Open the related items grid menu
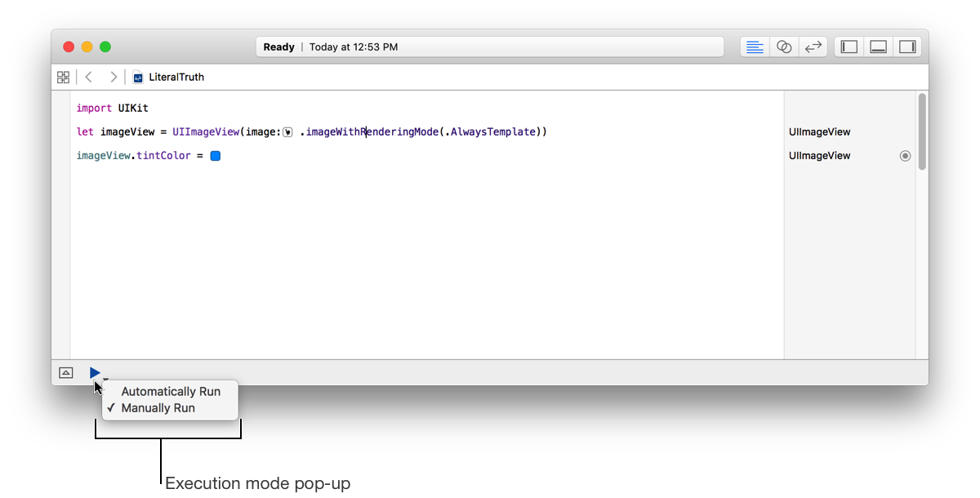 click(x=63, y=78)
